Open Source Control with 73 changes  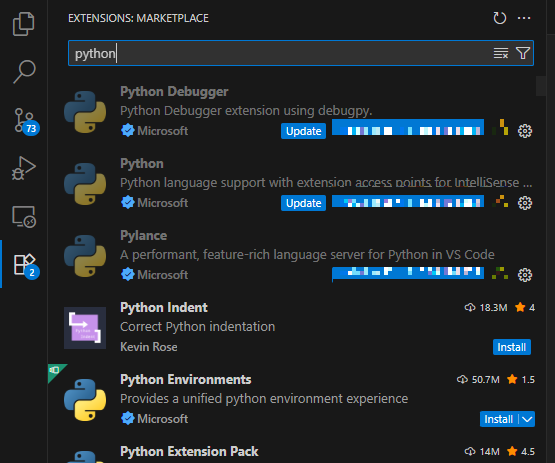click(26, 121)
